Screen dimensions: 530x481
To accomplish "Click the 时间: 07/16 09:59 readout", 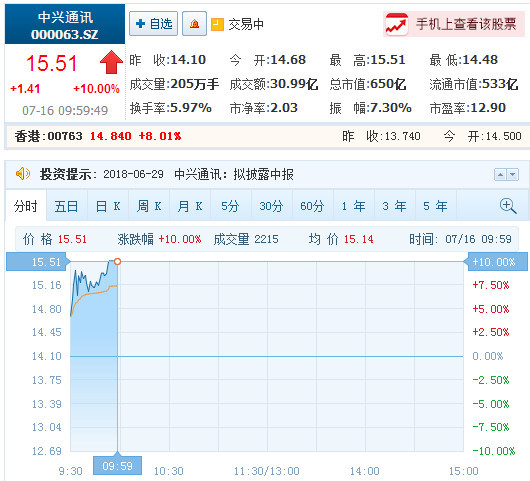I will point(460,239).
